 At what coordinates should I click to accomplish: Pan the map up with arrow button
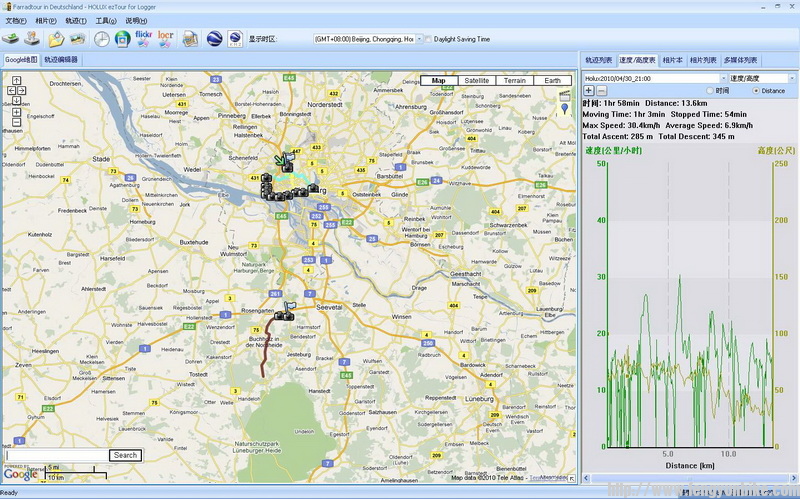point(17,80)
